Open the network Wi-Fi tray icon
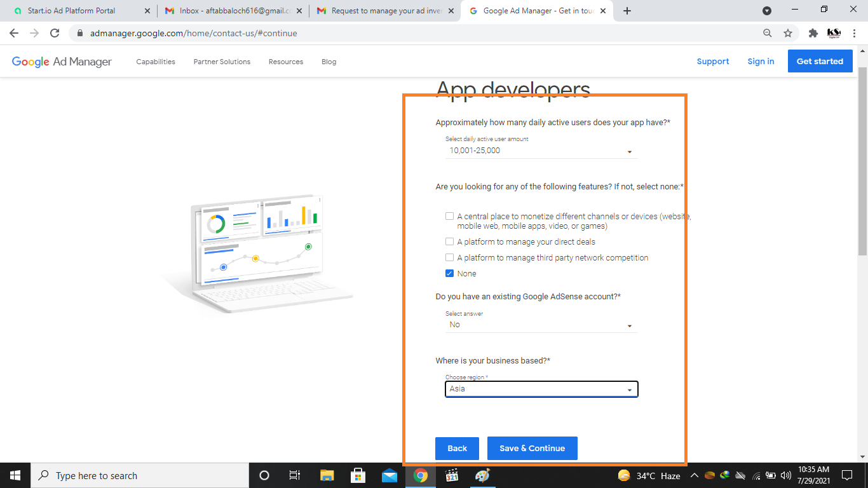The width and height of the screenshot is (868, 488). pyautogui.click(x=756, y=475)
